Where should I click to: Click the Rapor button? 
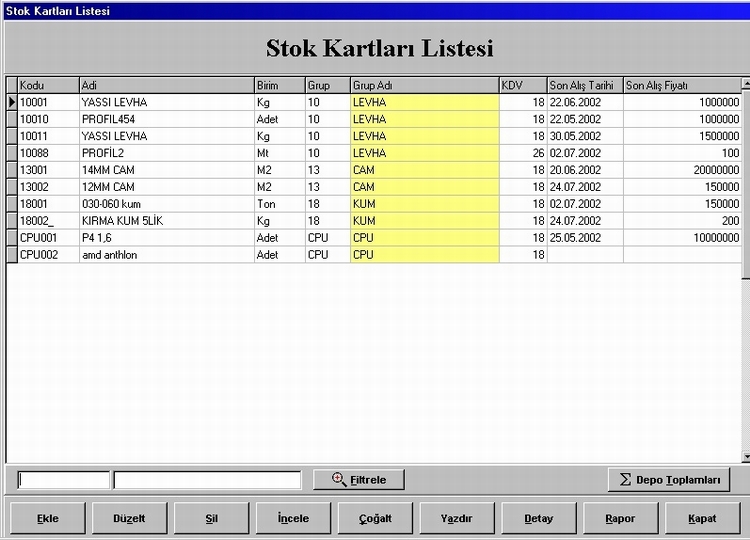[x=620, y=518]
